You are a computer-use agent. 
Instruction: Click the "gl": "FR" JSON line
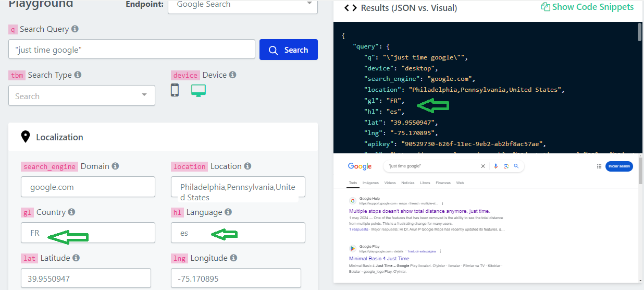(x=384, y=100)
